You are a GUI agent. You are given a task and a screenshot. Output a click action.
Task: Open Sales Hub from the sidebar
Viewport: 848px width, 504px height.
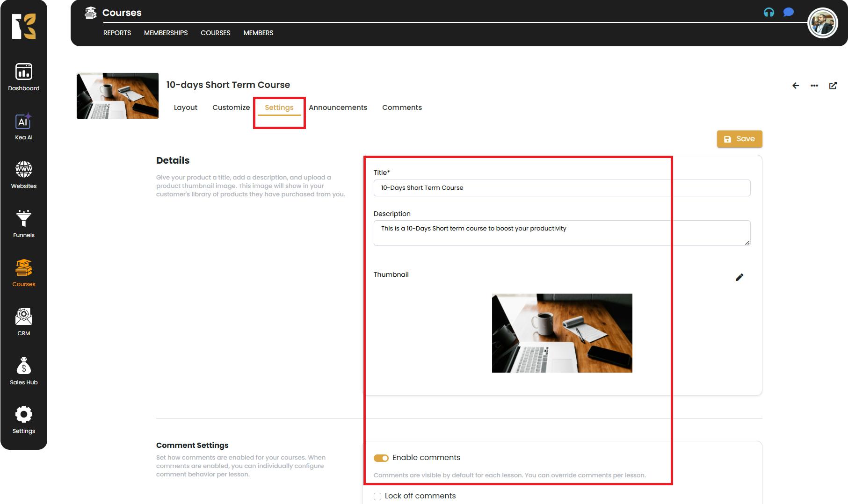click(x=23, y=371)
